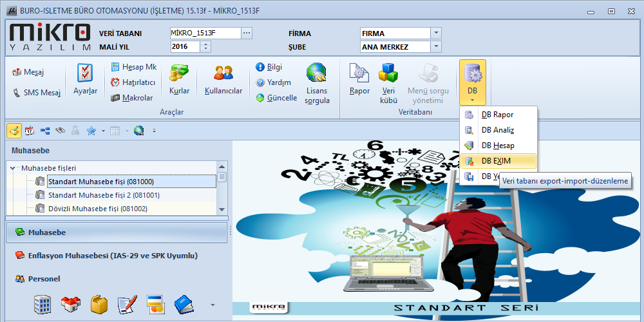This screenshot has height=322, width=644.
Task: Click the blue star favorites icon
Action: coord(91,131)
